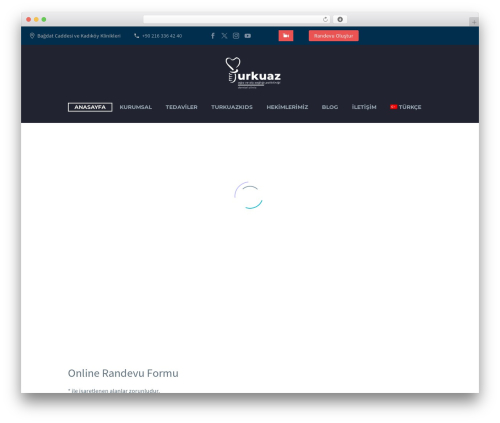Click the browser download indicator icon
The width and height of the screenshot is (500, 423).
coord(340,19)
